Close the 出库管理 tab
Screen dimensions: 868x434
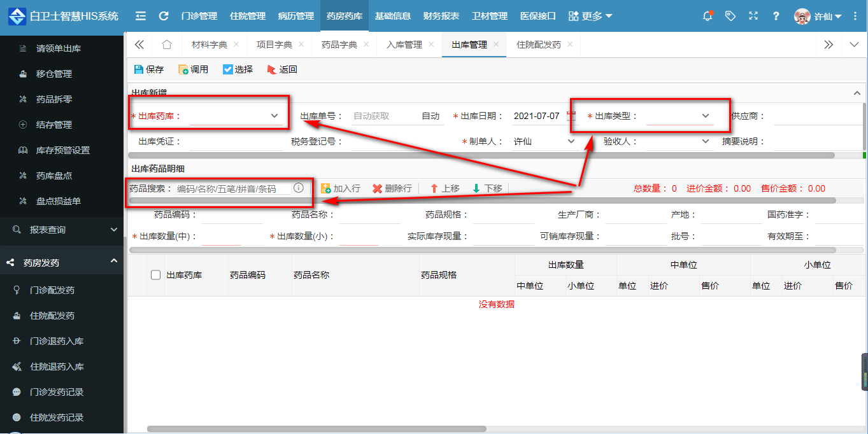tap(496, 45)
